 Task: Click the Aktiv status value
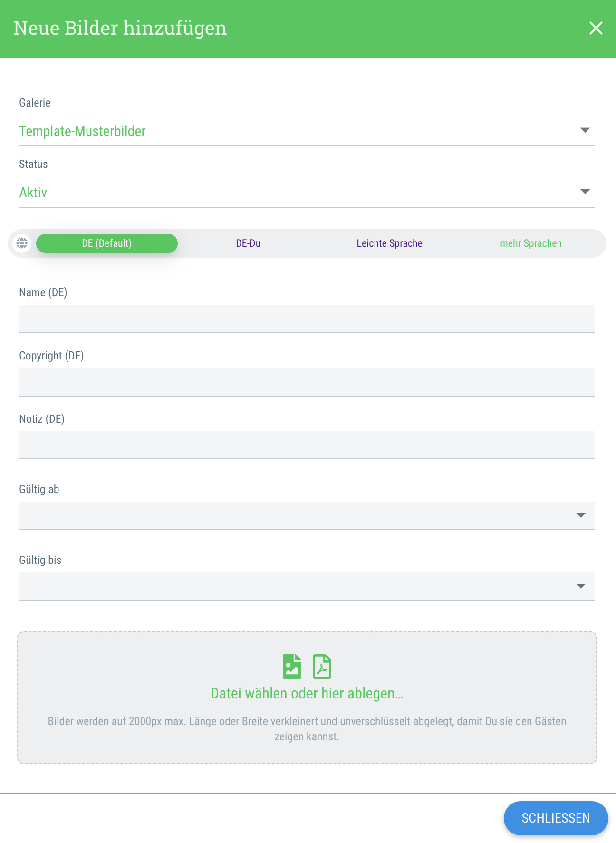pyautogui.click(x=33, y=192)
